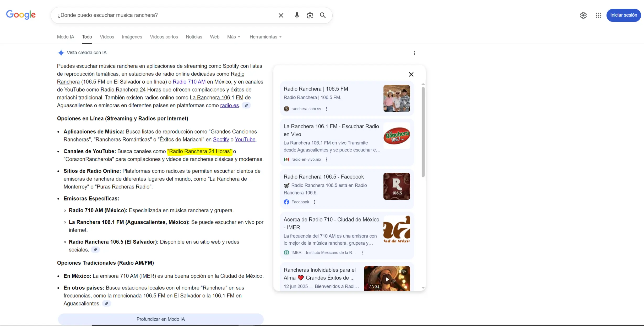The width and height of the screenshot is (644, 326).
Task: Switch to the Imágenes tab
Action: 132,37
